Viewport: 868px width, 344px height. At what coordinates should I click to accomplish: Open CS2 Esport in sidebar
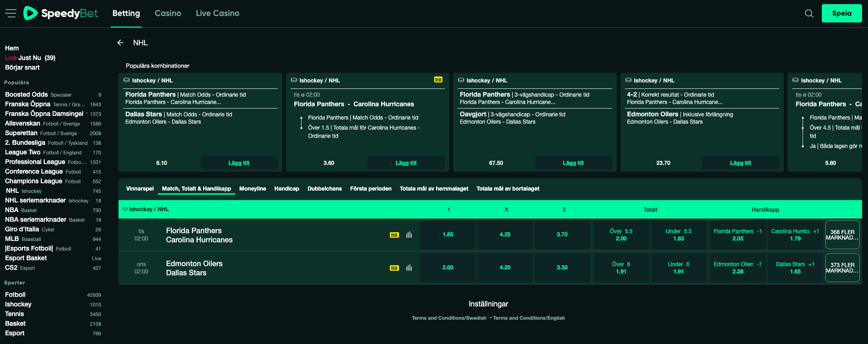(53, 268)
